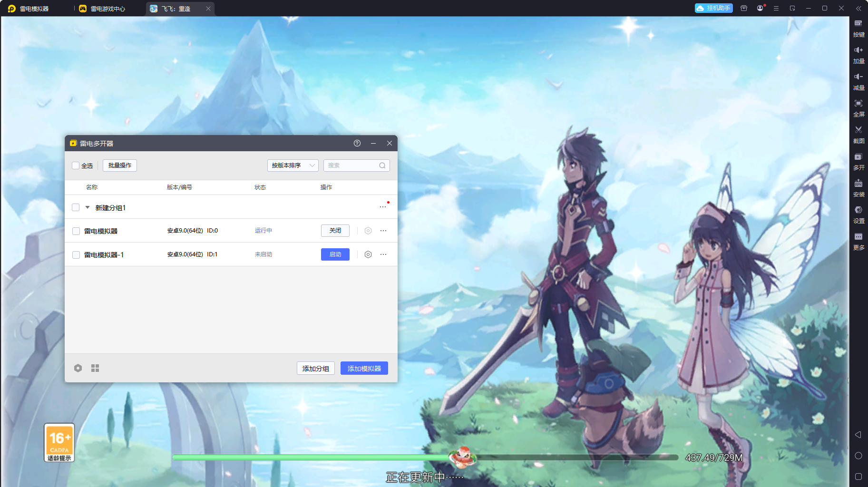Image resolution: width=868 pixels, height=487 pixels.
Task: Open emulator 设置 from the sidebar
Action: tap(858, 214)
